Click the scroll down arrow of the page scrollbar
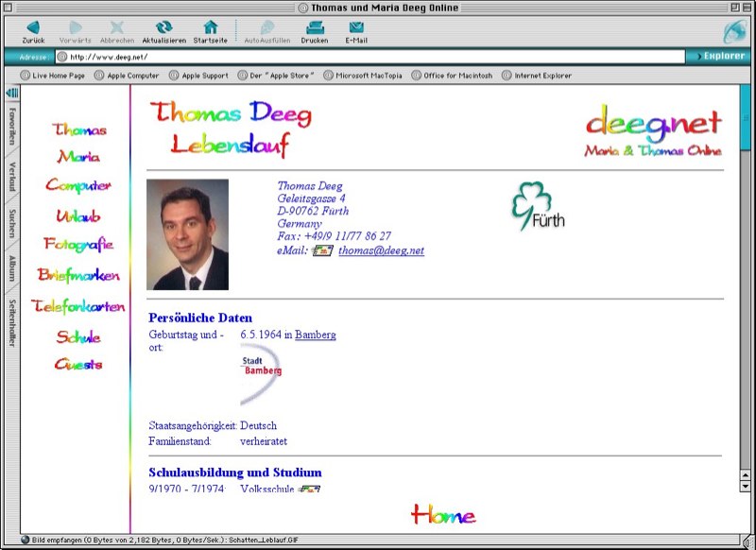This screenshot has height=550, width=756. click(746, 486)
